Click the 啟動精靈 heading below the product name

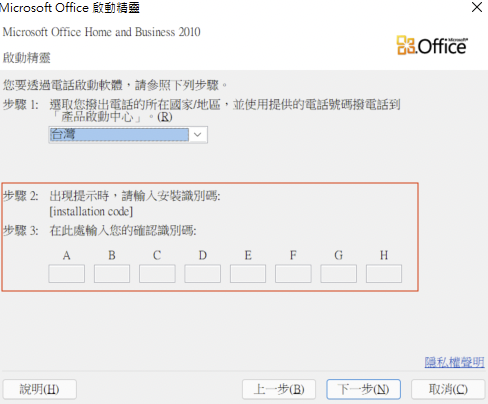click(27, 58)
